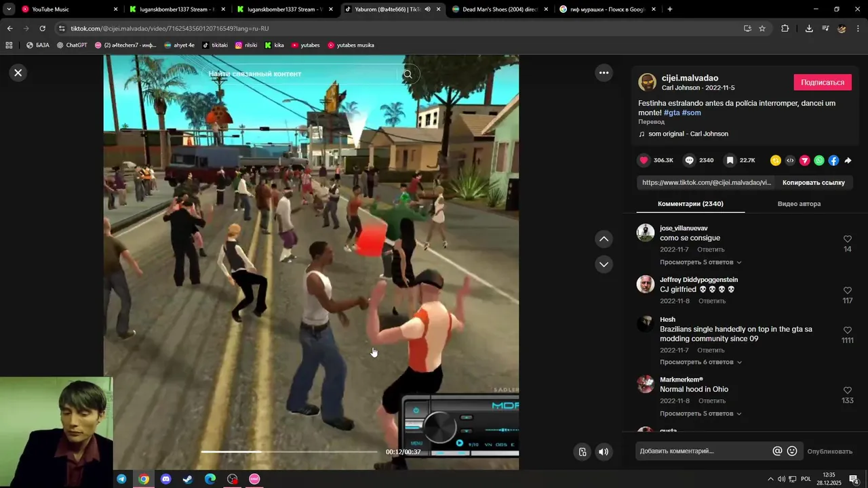This screenshot has width=868, height=488.
Task: Open media controls icon in Chrome toolbar
Action: pos(825,28)
